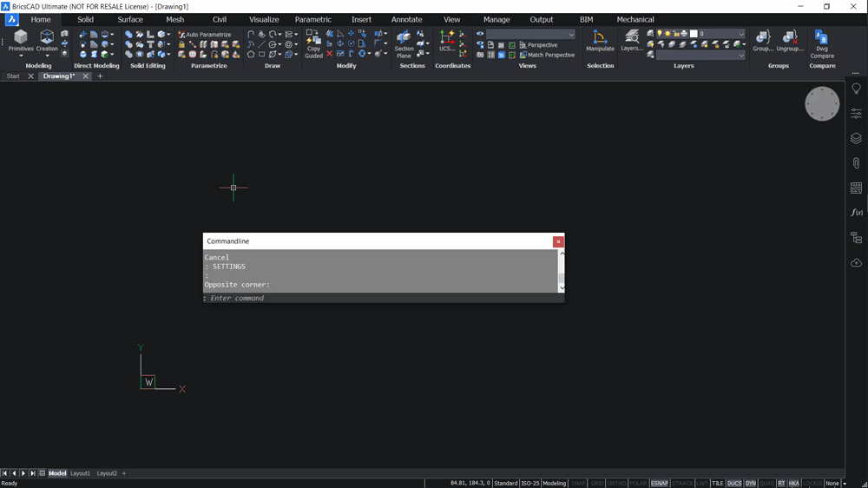
Task: Click the LookFrom view navigation disc
Action: pyautogui.click(x=822, y=103)
